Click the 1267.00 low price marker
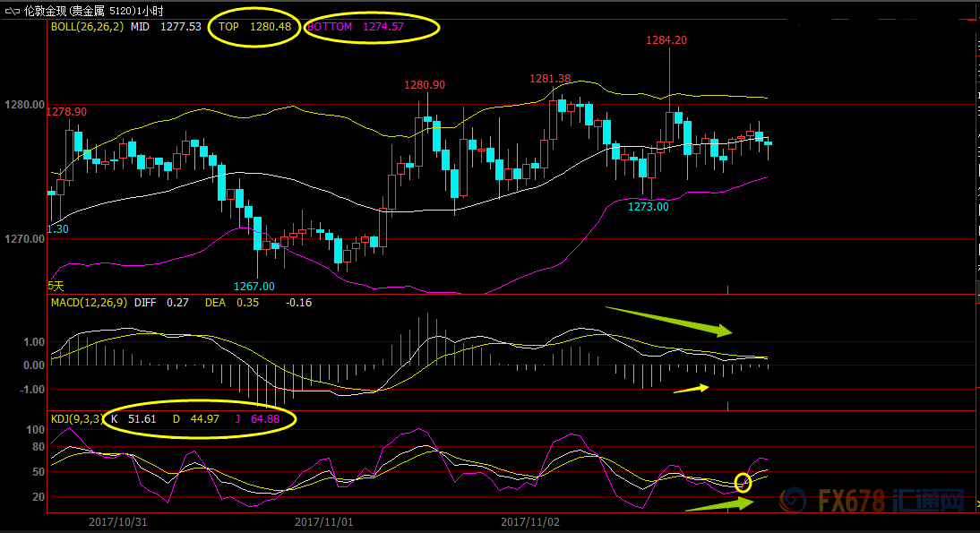 (254, 286)
